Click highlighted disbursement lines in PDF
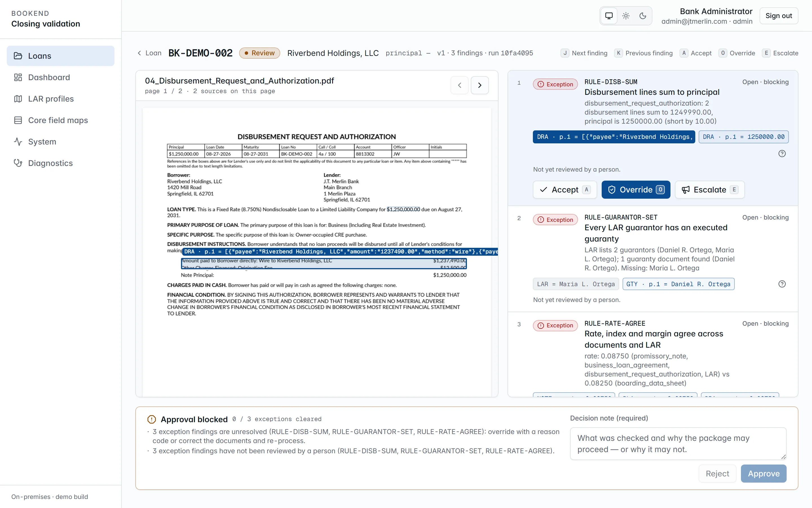Image resolution: width=812 pixels, height=508 pixels. click(324, 264)
